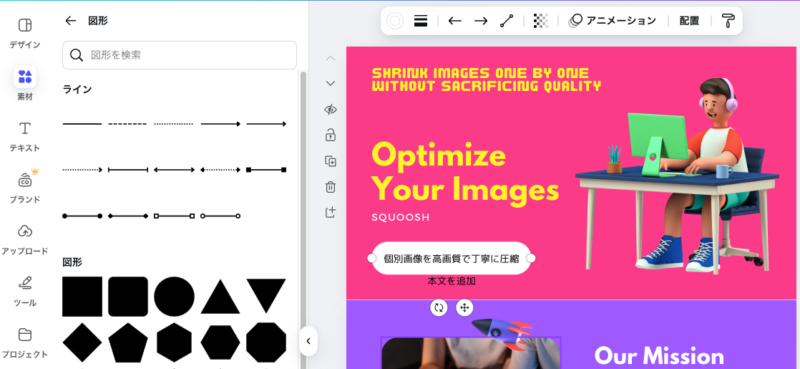Insert the downward triangle shape
Viewport: 800px width, 369px height.
(x=266, y=295)
